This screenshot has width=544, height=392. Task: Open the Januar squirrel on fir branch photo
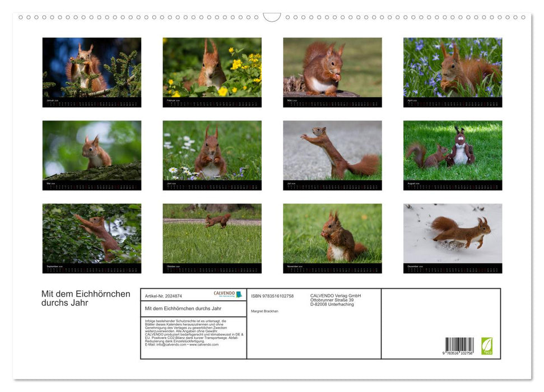(92, 68)
